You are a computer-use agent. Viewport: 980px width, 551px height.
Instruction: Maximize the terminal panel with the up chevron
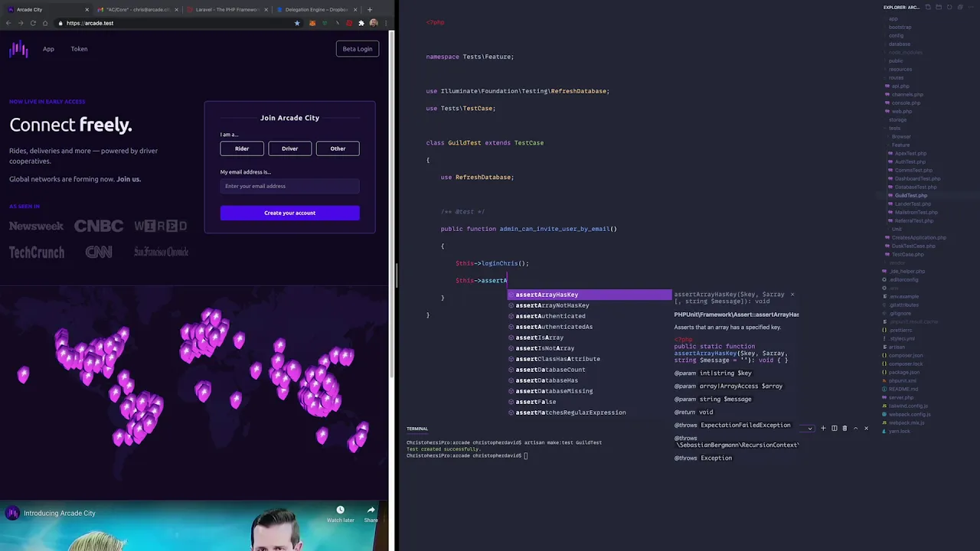click(x=855, y=428)
